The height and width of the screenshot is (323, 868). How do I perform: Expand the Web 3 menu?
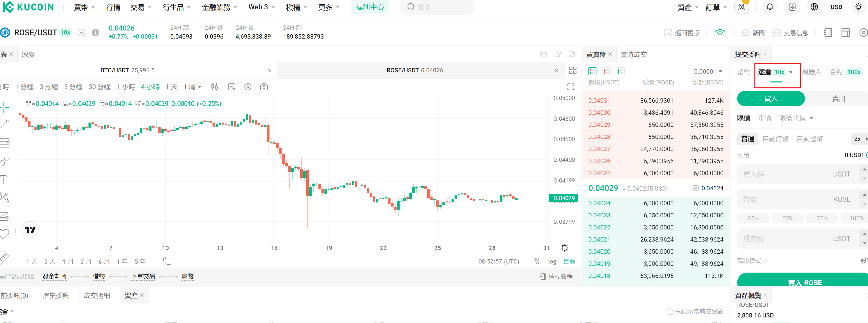pyautogui.click(x=261, y=7)
